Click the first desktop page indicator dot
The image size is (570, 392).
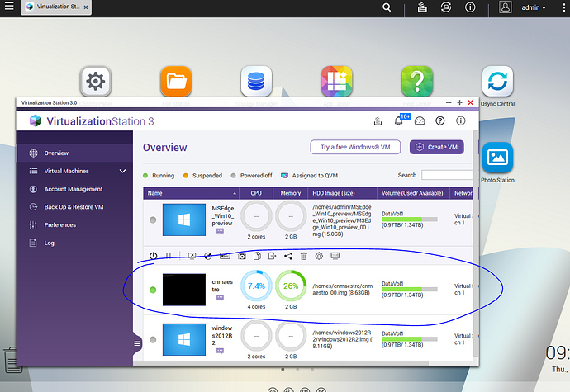pos(283,370)
